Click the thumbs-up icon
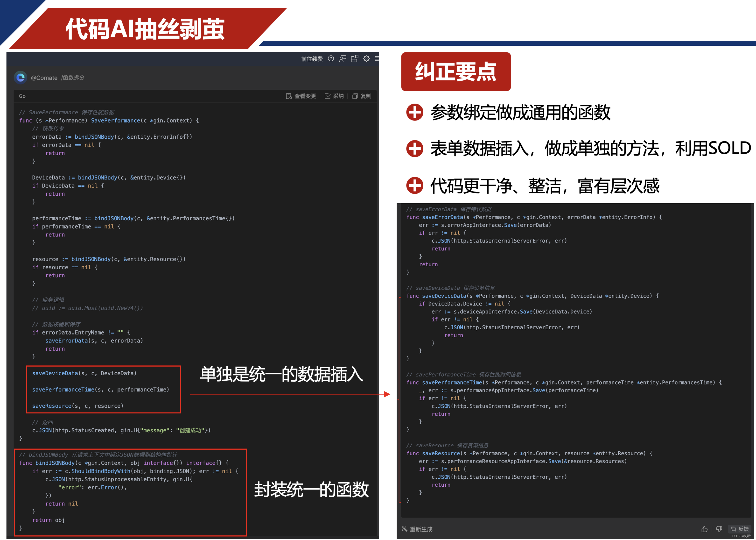756x540 pixels. [704, 529]
